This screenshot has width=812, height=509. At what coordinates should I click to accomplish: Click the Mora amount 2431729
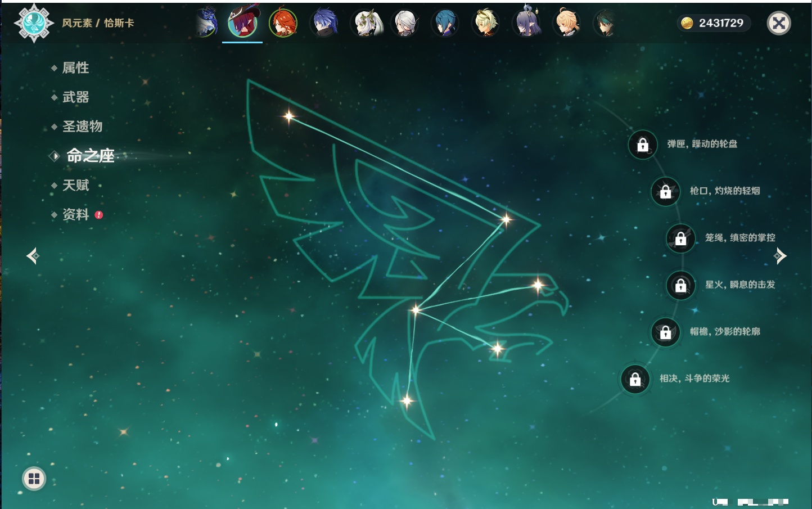click(721, 23)
